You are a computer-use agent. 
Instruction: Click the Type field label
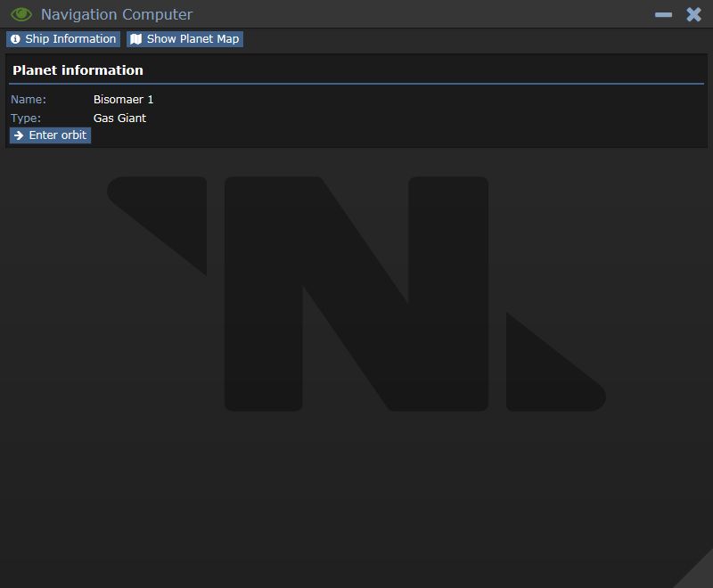click(26, 118)
